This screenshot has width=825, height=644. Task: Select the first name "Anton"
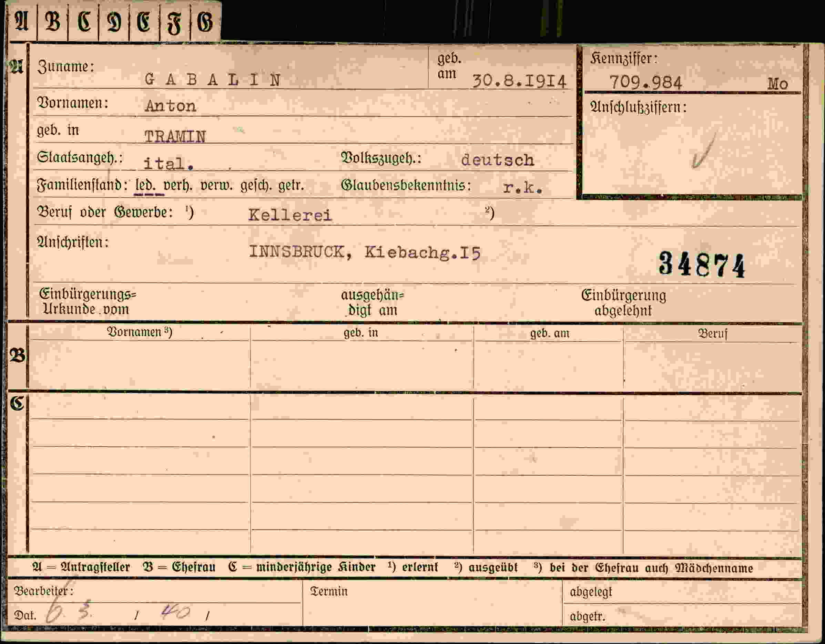[170, 106]
